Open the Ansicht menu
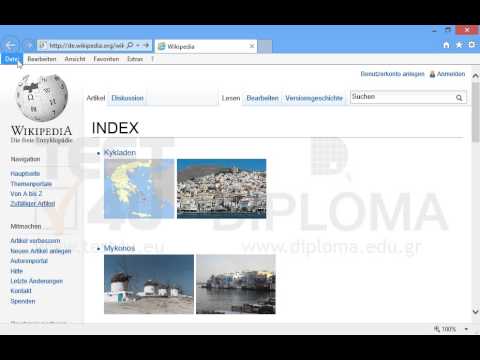This screenshot has height=360, width=480. point(75,59)
